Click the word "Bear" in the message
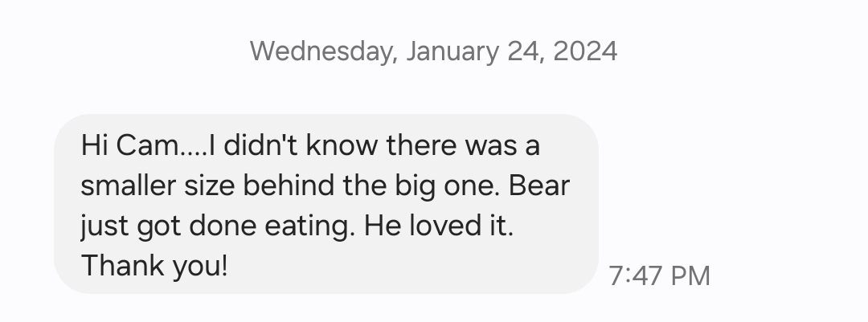Screen dimensions: 868x322 click(539, 185)
